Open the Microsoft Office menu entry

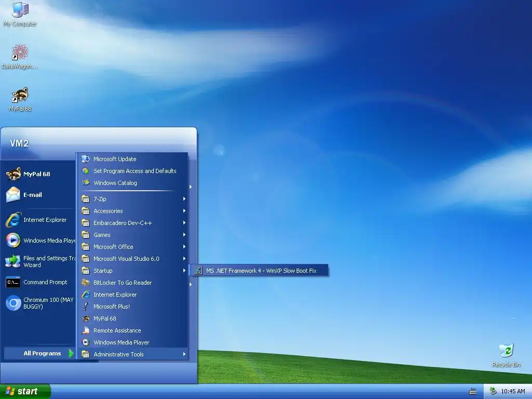coord(134,247)
